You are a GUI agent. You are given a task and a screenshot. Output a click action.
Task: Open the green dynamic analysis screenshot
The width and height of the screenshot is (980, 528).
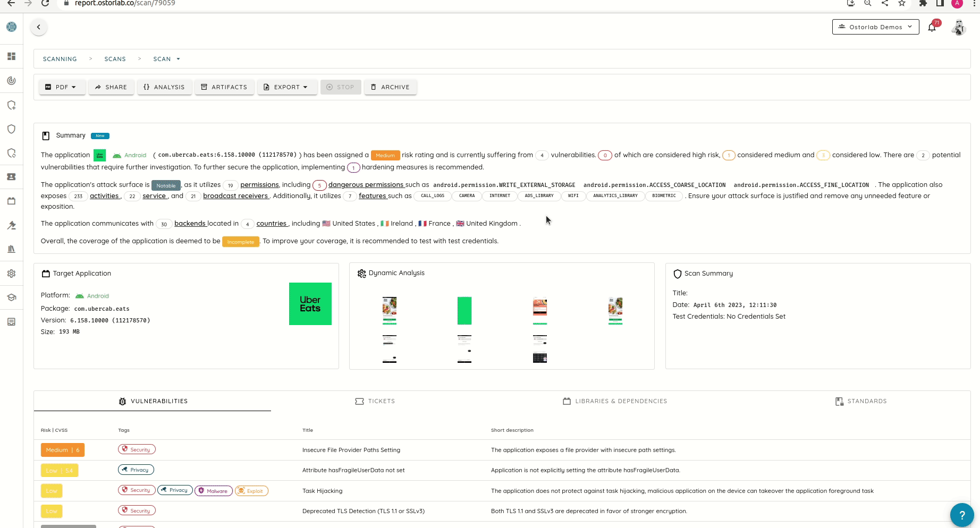pyautogui.click(x=464, y=311)
